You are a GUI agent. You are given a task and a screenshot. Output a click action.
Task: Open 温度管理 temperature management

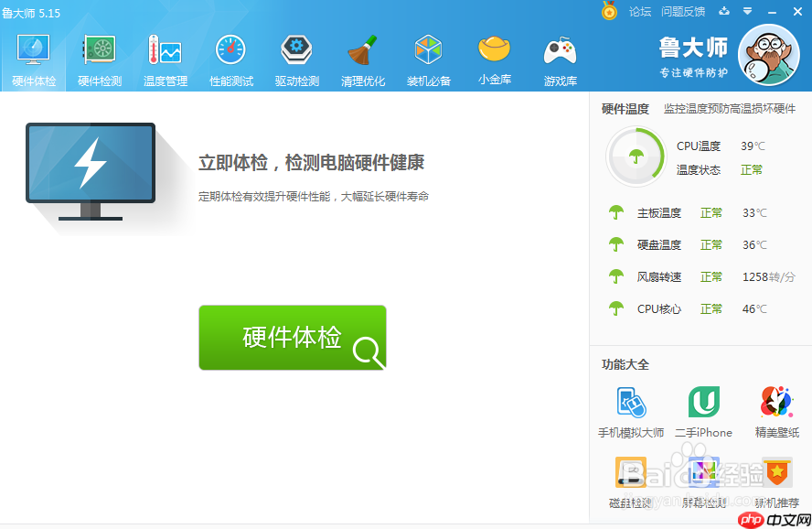point(166,60)
